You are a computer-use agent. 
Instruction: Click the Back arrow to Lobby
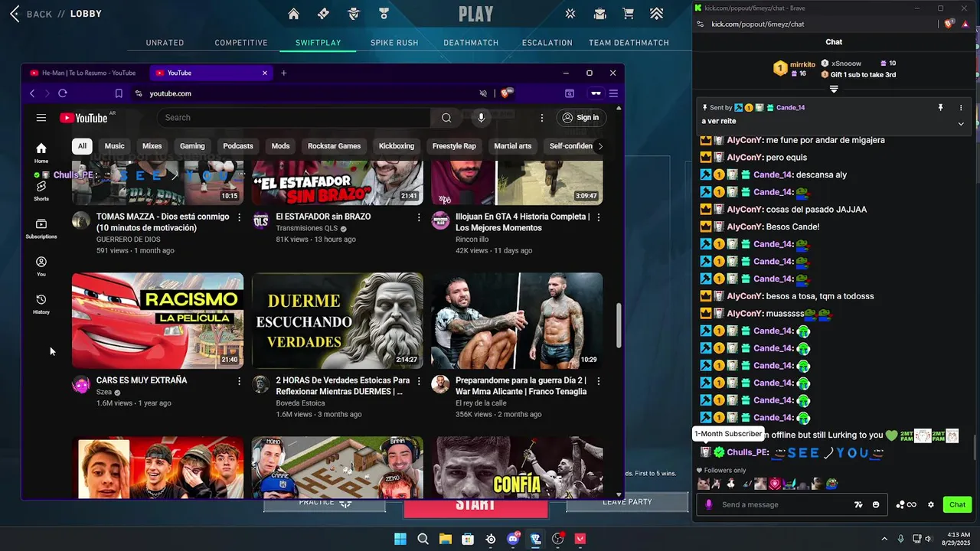click(x=15, y=14)
